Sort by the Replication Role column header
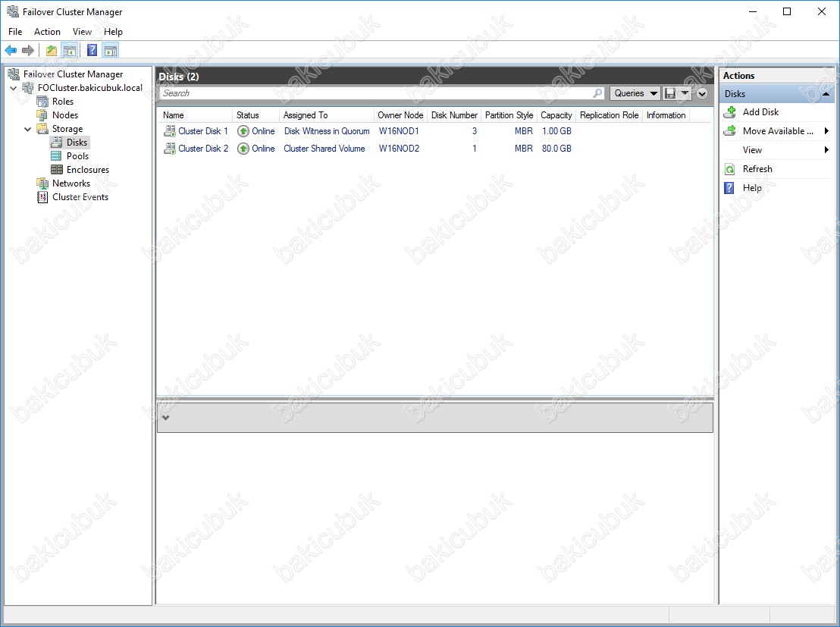 609,115
